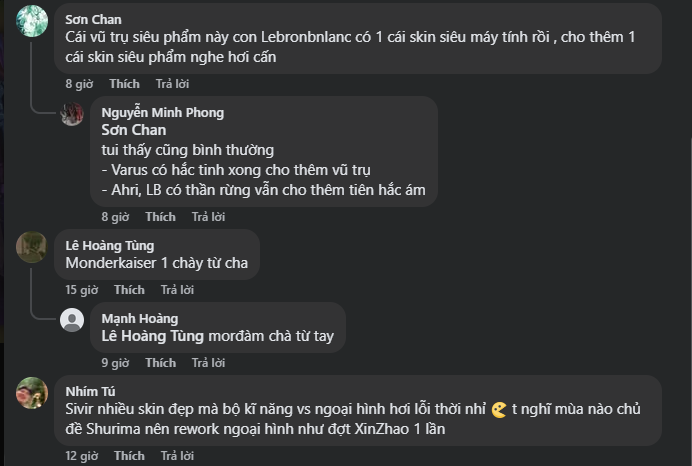Click Lê Hoàng Tùng mention in Mạnh Hoàng's reply
The image size is (692, 466).
pyautogui.click(x=152, y=336)
